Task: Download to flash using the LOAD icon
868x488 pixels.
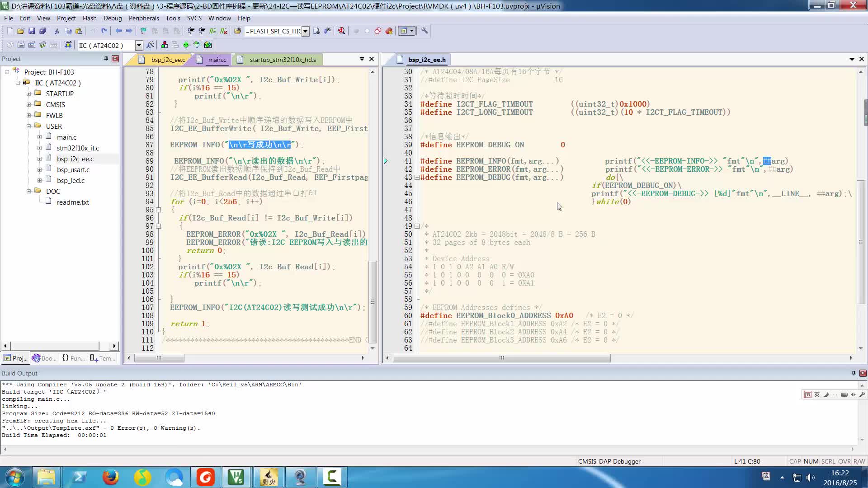Action: [x=68, y=45]
